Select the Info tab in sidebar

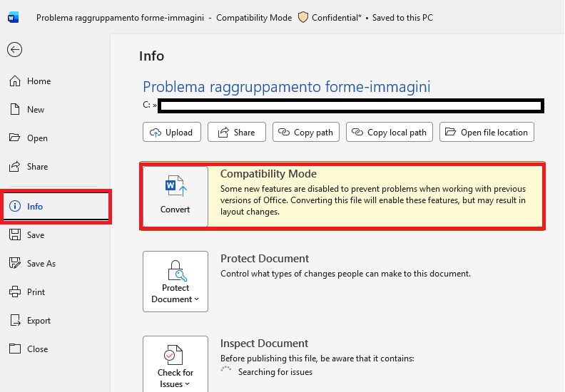pos(56,206)
